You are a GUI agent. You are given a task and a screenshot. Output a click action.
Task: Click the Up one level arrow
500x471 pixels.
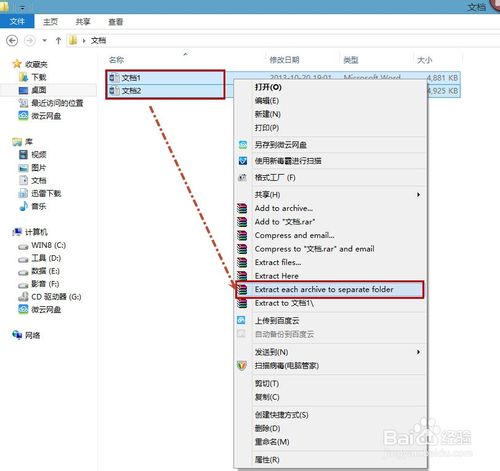click(58, 41)
